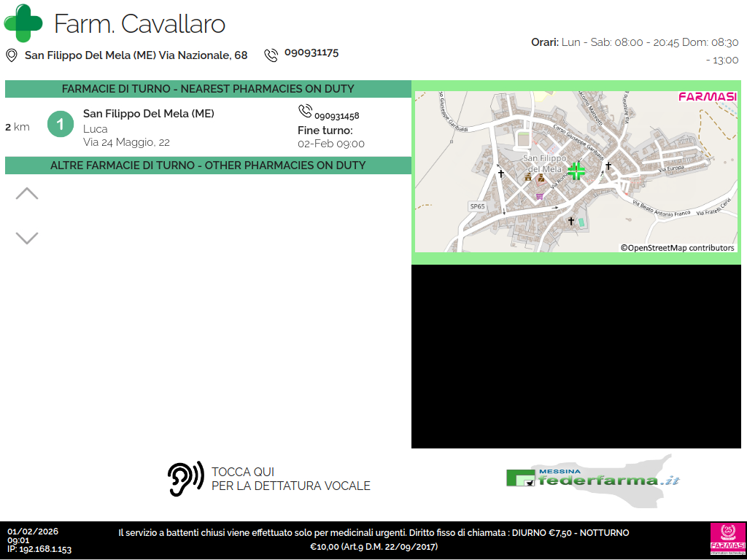Viewport: 747px width, 560px height.
Task: Click the purple shopping cart map icon
Action: [x=539, y=195]
